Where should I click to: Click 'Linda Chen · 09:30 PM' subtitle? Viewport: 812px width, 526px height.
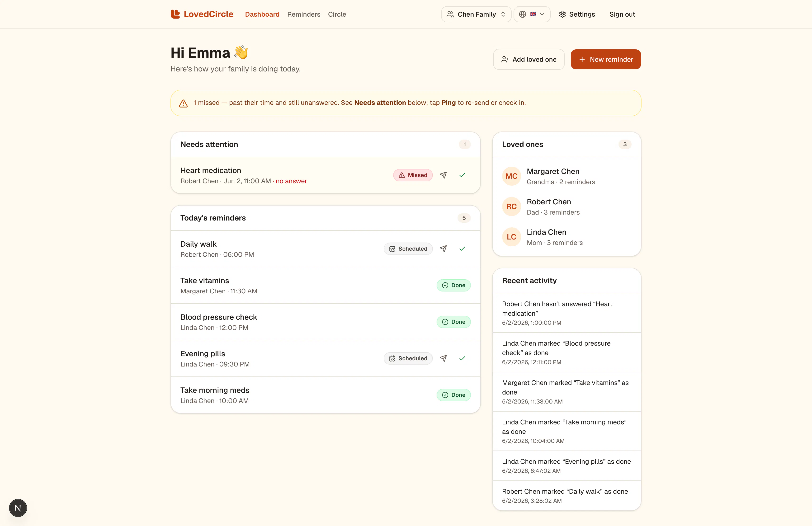(x=215, y=364)
